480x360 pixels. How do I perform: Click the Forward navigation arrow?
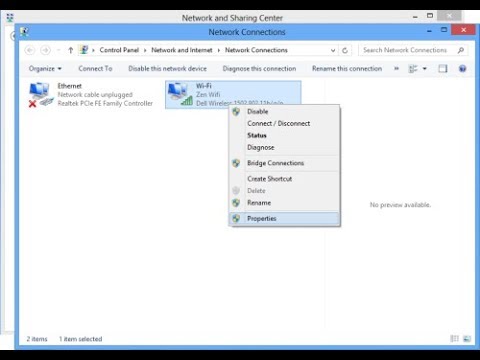click(x=45, y=50)
